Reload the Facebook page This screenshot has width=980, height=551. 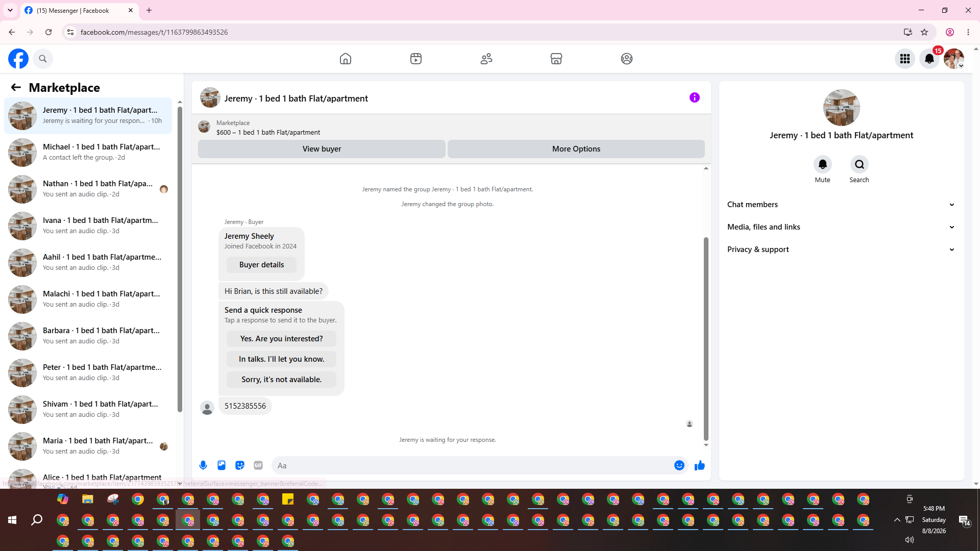click(x=48, y=32)
